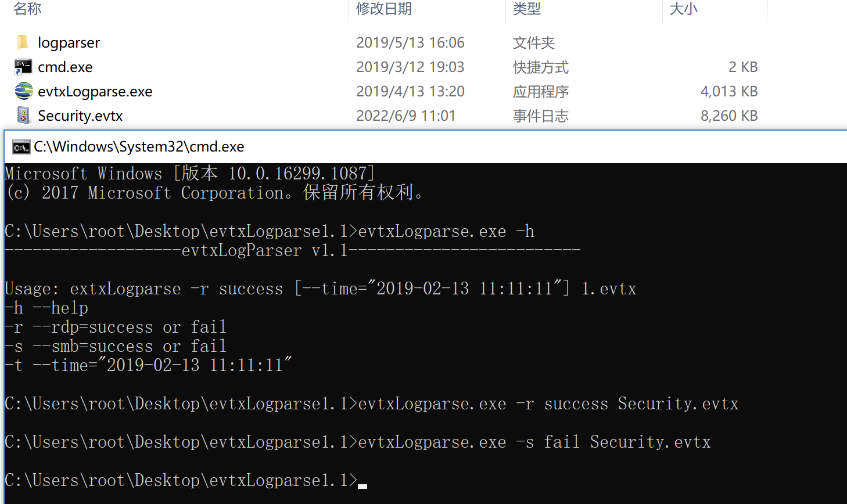This screenshot has height=504, width=847.
Task: Select the evtxLogparse.exe file name
Action: pos(95,91)
